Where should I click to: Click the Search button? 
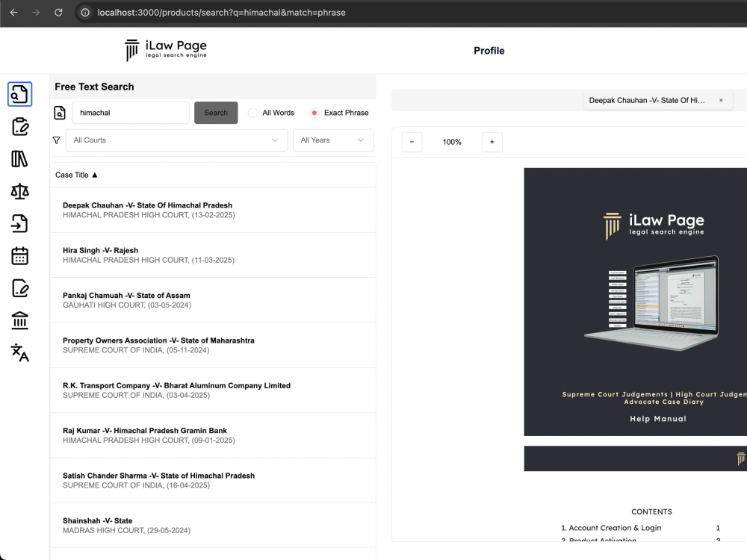[216, 113]
